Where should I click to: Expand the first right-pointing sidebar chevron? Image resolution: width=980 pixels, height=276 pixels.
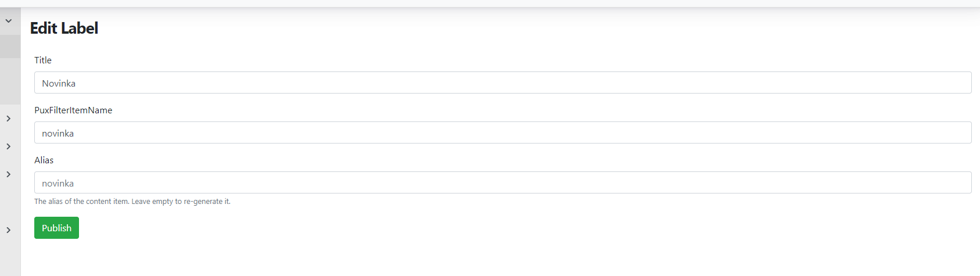tap(9, 119)
